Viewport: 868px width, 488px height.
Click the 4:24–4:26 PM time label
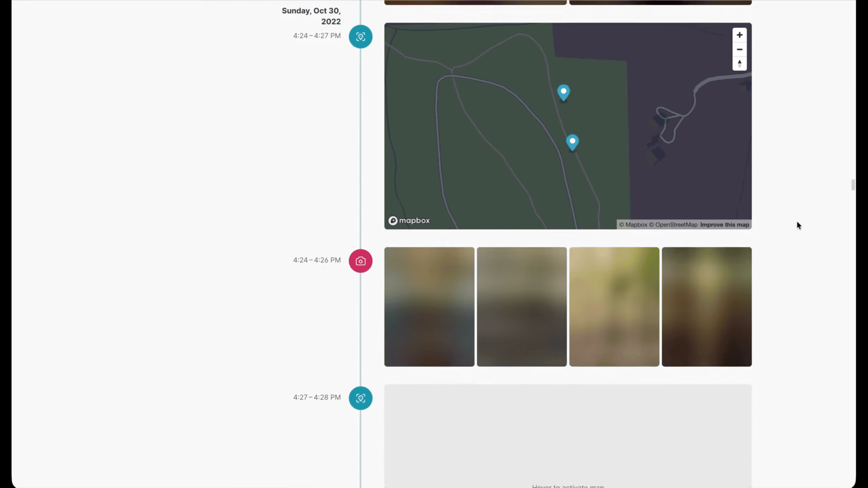click(x=316, y=260)
